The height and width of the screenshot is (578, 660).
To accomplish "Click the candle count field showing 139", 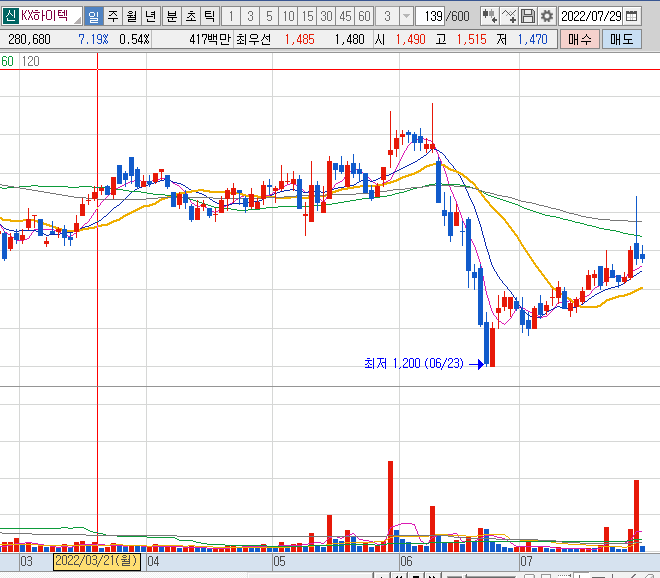I will pos(431,16).
